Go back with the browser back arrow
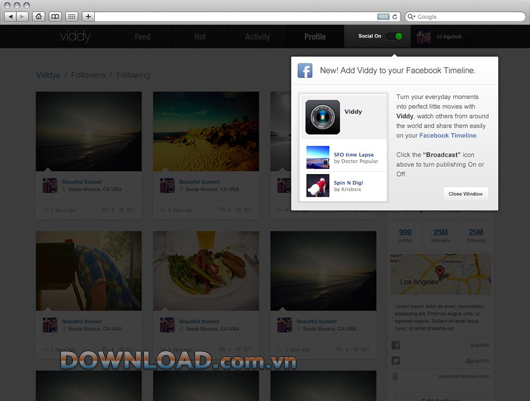The image size is (530, 401). [11, 16]
